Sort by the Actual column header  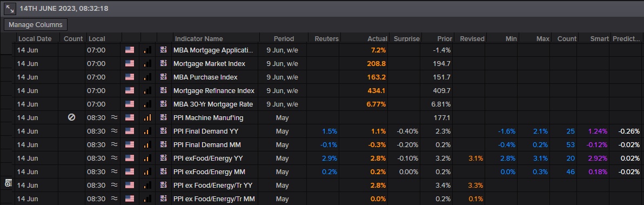[x=377, y=38]
